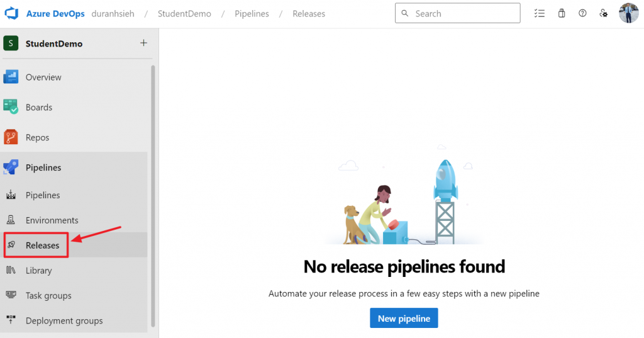Image resolution: width=644 pixels, height=338 pixels.
Task: Open the User settings icon
Action: pyautogui.click(x=603, y=13)
